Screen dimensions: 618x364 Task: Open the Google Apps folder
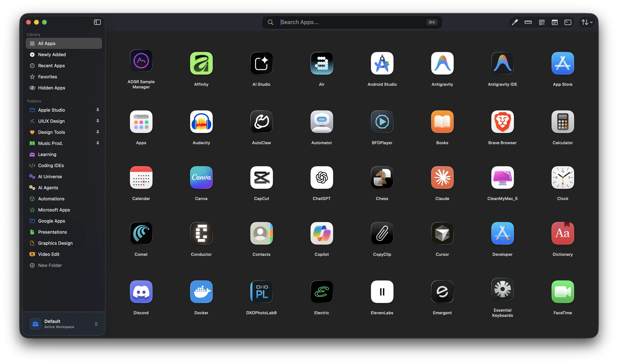point(64,221)
